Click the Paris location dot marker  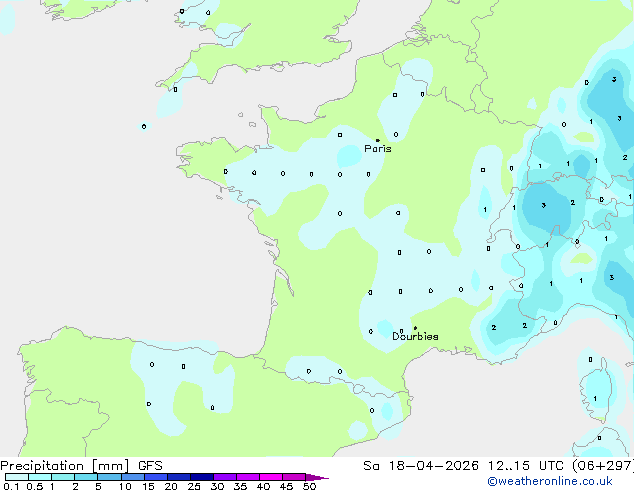pos(378,140)
